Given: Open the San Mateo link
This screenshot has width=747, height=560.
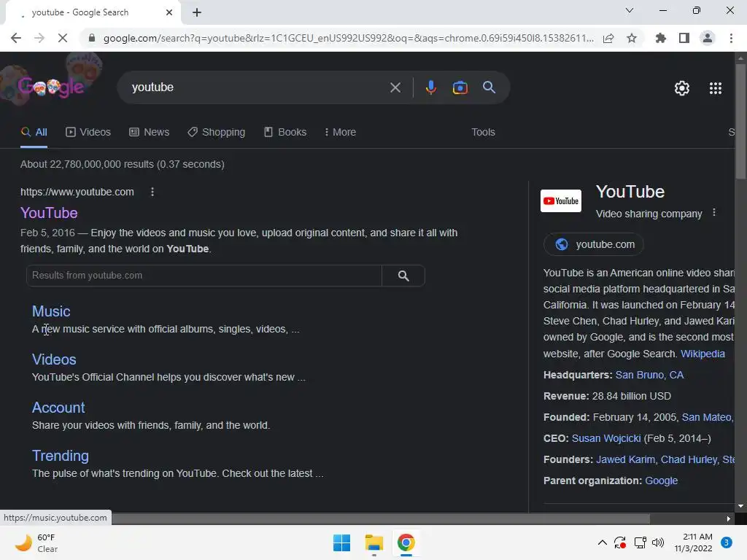Looking at the screenshot, I should (708, 417).
